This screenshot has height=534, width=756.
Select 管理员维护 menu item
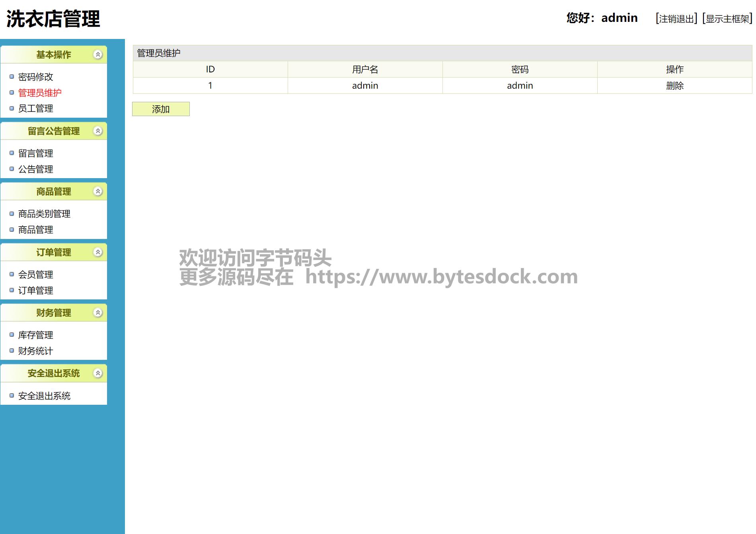coord(40,93)
